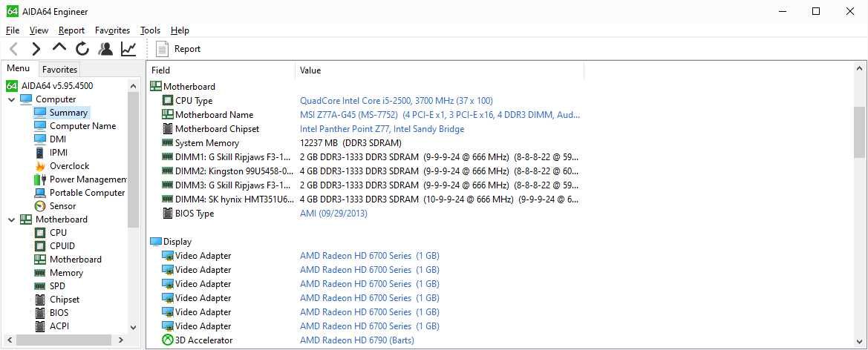
Task: Open the AMI (09/29/2013) BIOS link
Action: (x=333, y=214)
